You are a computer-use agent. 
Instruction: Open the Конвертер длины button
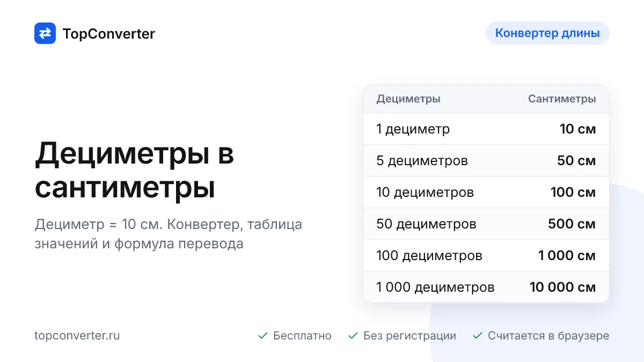pyautogui.click(x=547, y=33)
